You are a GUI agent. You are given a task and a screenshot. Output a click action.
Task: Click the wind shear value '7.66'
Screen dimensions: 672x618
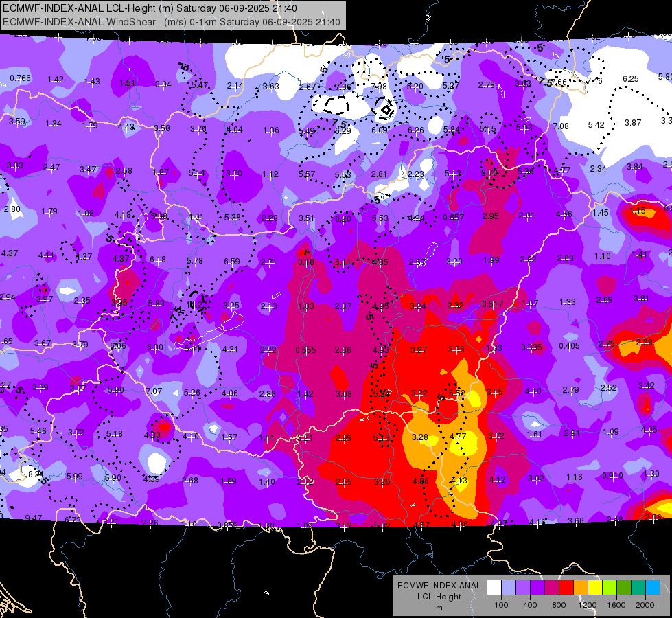[x=559, y=82]
